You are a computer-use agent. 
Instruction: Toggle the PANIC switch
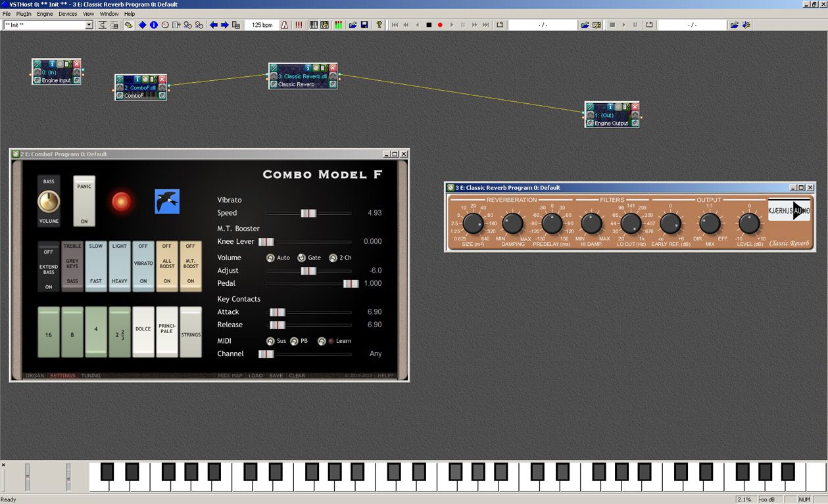pyautogui.click(x=84, y=201)
